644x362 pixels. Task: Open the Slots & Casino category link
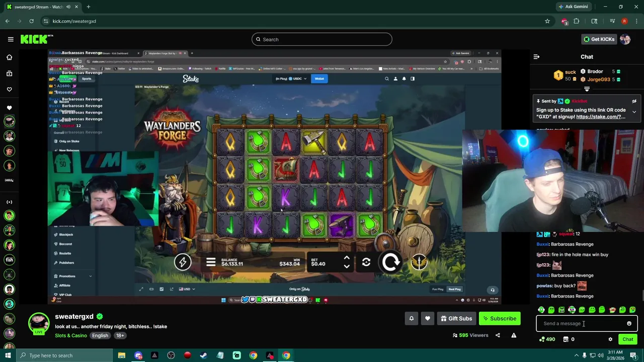[x=71, y=335]
